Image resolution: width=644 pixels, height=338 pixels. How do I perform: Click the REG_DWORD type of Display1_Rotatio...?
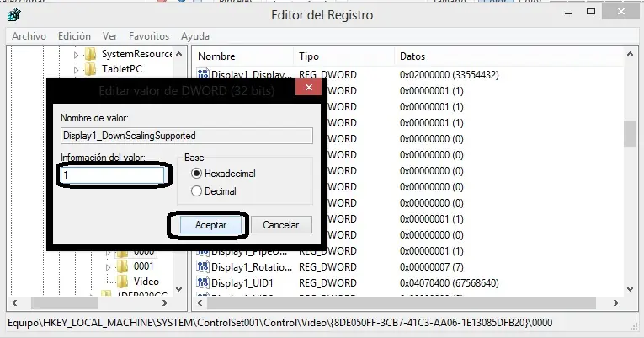(327, 267)
